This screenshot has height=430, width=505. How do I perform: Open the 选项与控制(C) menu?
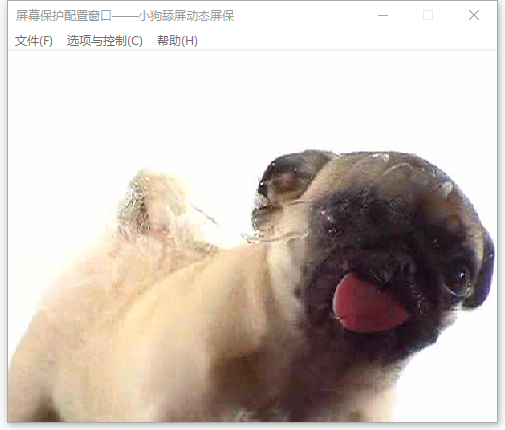[105, 41]
